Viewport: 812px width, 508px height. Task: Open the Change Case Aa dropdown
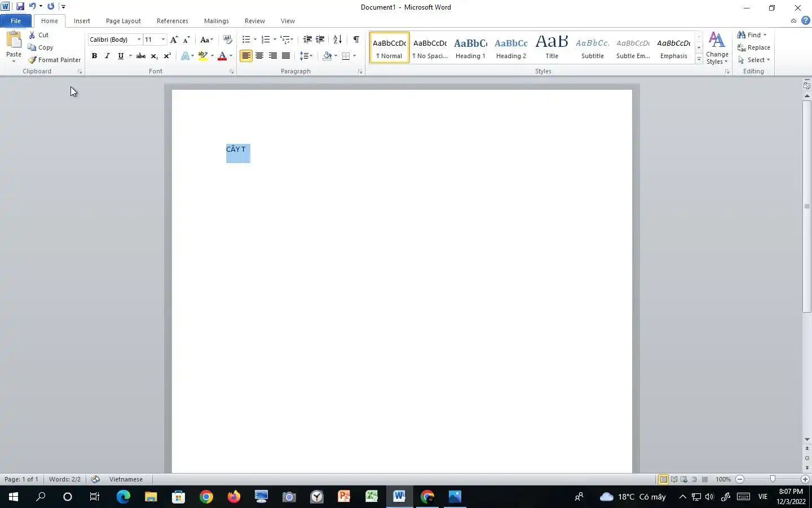tap(207, 40)
